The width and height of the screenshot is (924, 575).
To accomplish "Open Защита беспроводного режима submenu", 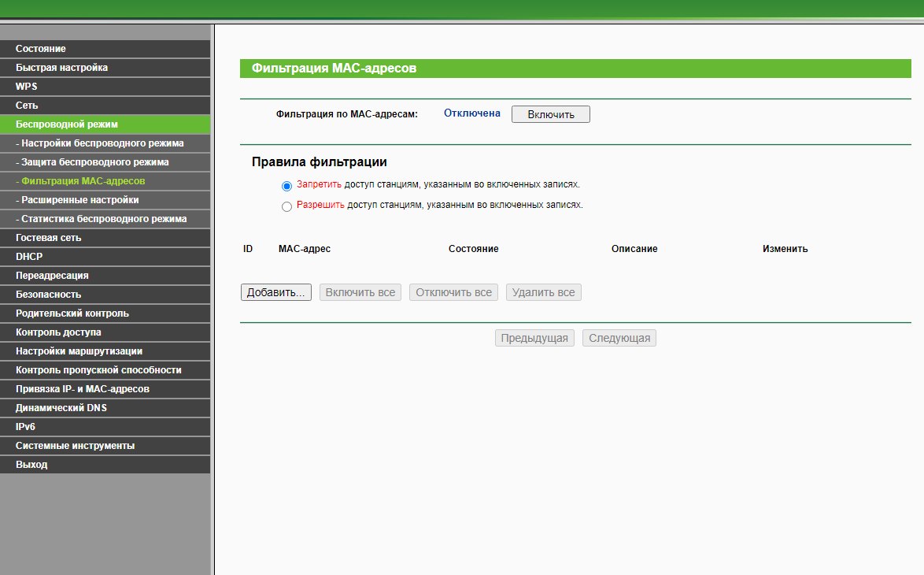I will tap(105, 161).
